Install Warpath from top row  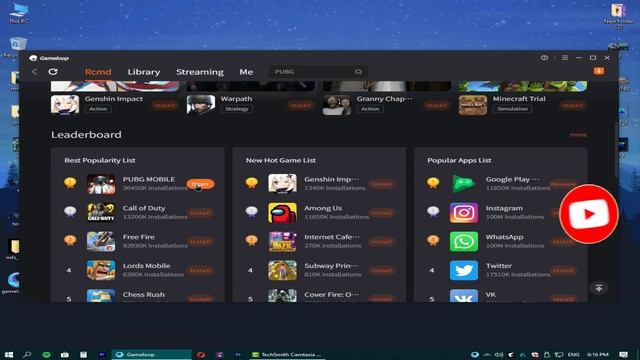click(301, 105)
